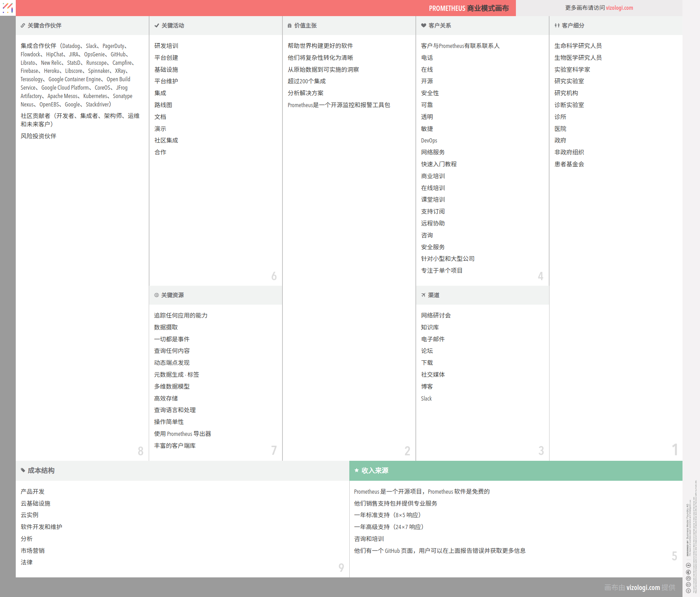
Task: Select the 收入来源 green header bar
Action: (515, 471)
